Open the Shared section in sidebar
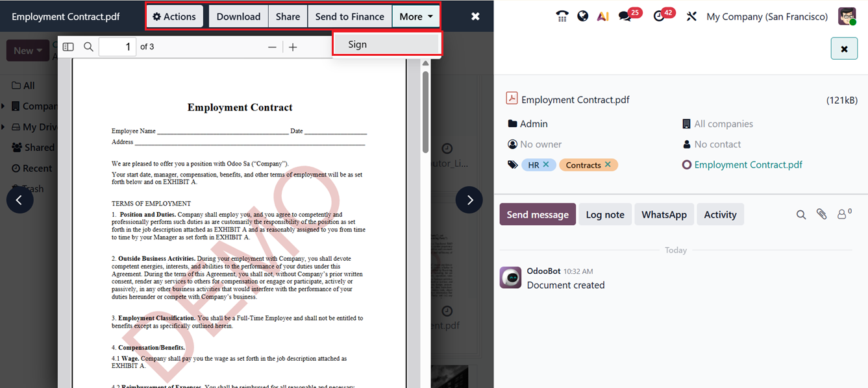Image resolution: width=868 pixels, height=388 pixels. (x=33, y=147)
